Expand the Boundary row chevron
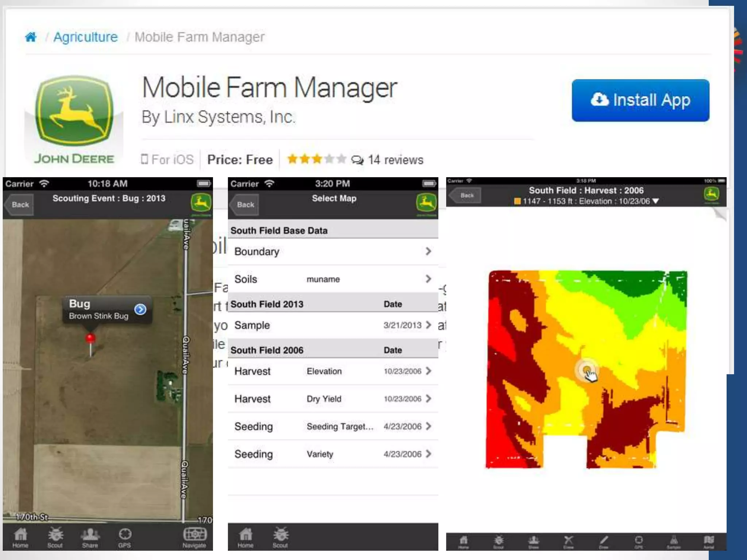The image size is (747, 560). (428, 251)
